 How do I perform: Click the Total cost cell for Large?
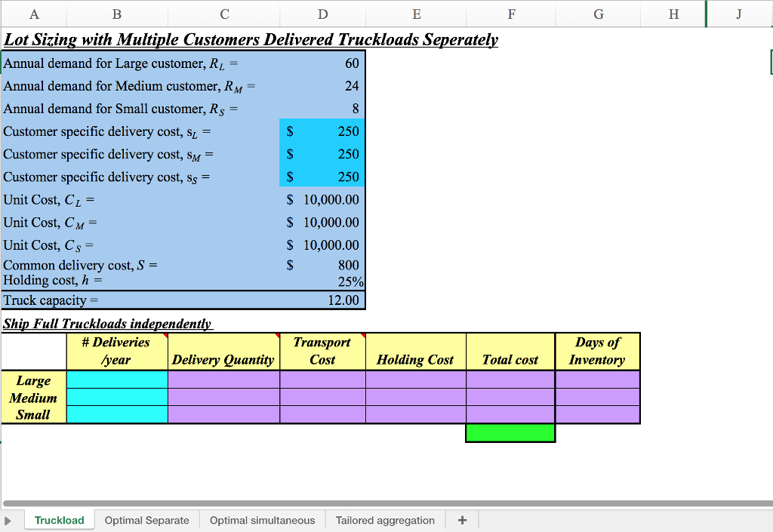point(510,380)
